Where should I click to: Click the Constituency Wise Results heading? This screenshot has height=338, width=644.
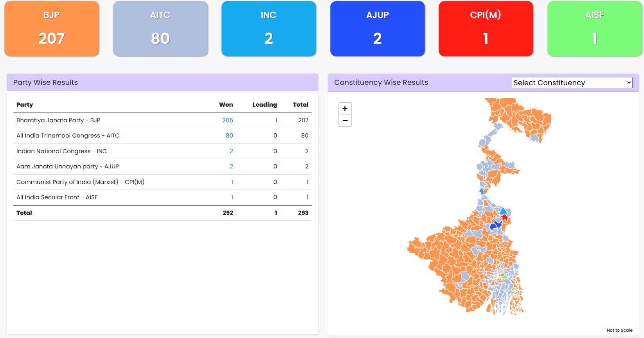point(381,82)
